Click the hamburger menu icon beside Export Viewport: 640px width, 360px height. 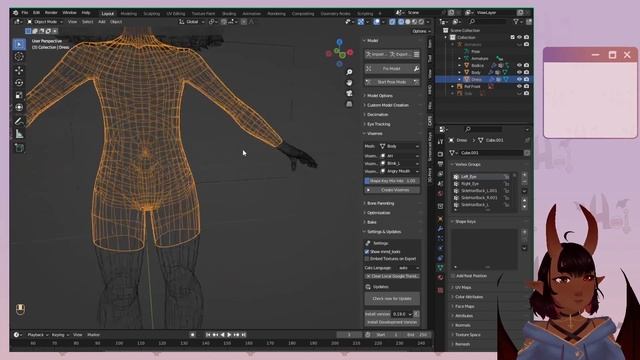(416, 54)
